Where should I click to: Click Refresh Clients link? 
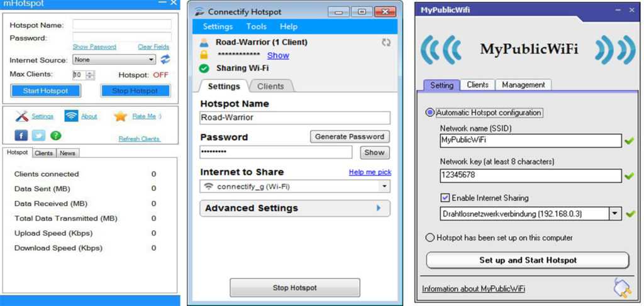point(139,139)
